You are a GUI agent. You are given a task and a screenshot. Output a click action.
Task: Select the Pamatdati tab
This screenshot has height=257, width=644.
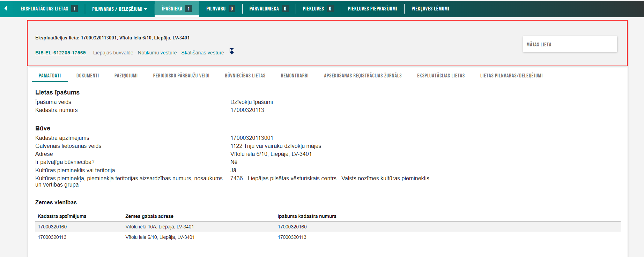point(50,75)
